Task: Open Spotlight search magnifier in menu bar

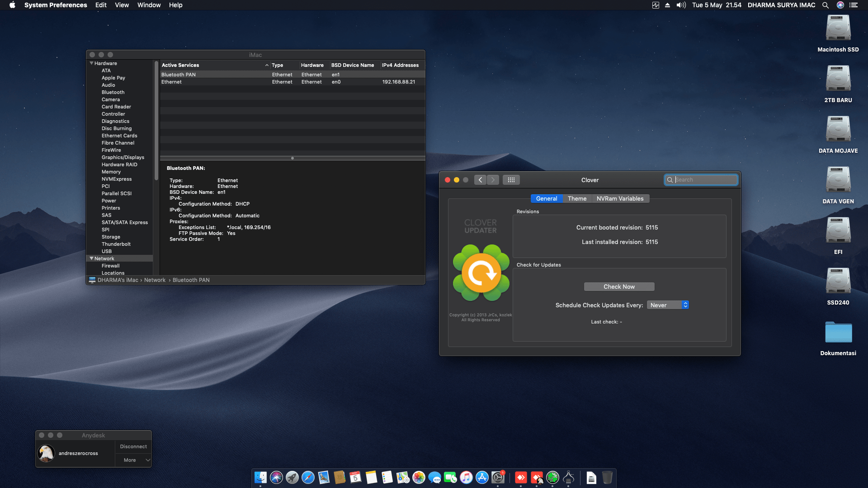Action: pos(825,5)
